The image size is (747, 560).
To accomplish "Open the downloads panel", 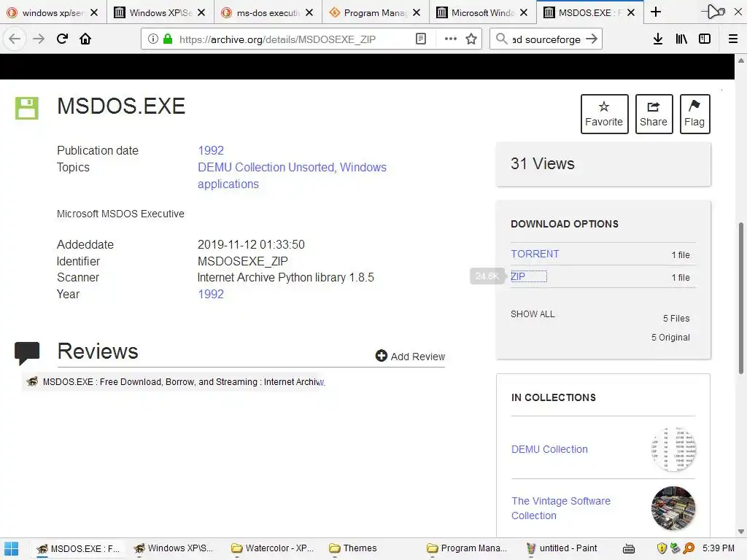I will (x=658, y=39).
